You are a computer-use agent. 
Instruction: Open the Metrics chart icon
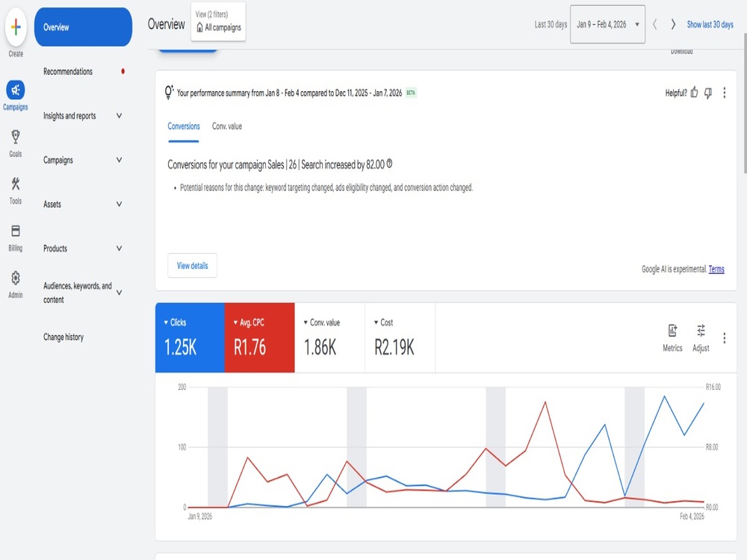[x=672, y=330]
